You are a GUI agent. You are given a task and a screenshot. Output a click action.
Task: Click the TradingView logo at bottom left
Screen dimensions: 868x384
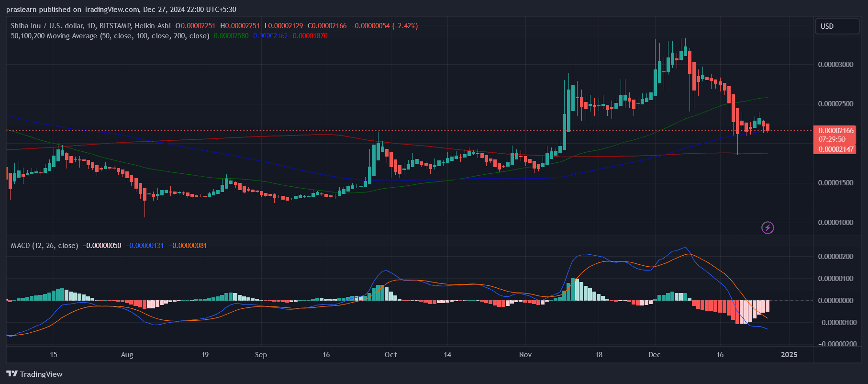coord(34,374)
